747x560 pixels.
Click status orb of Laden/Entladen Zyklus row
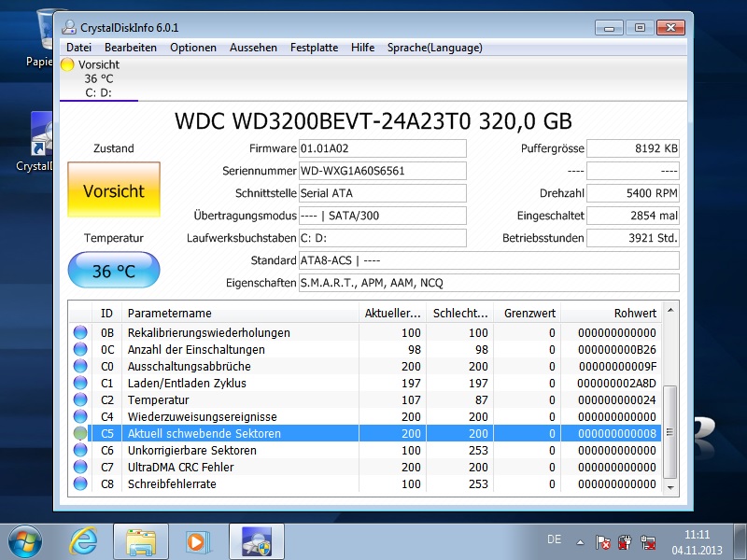tap(80, 383)
